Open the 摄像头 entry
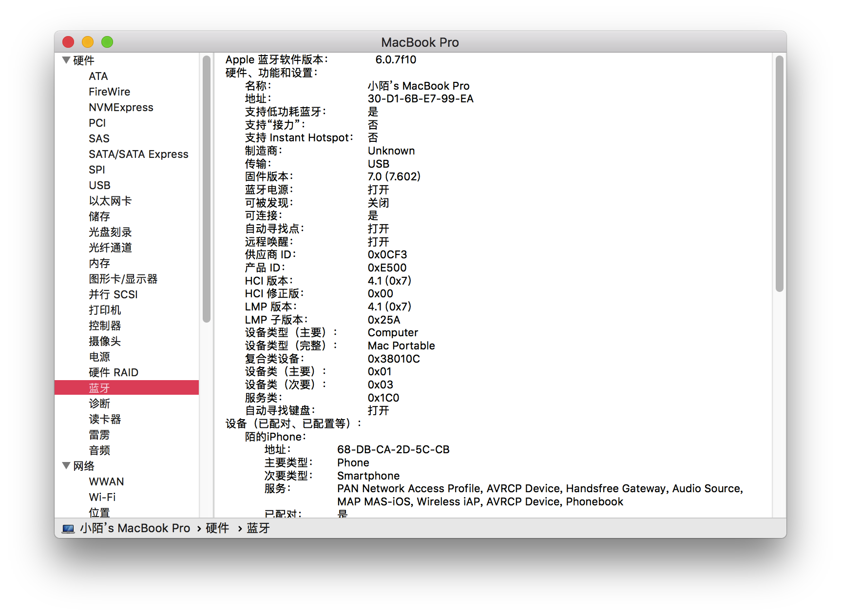 pyautogui.click(x=105, y=341)
